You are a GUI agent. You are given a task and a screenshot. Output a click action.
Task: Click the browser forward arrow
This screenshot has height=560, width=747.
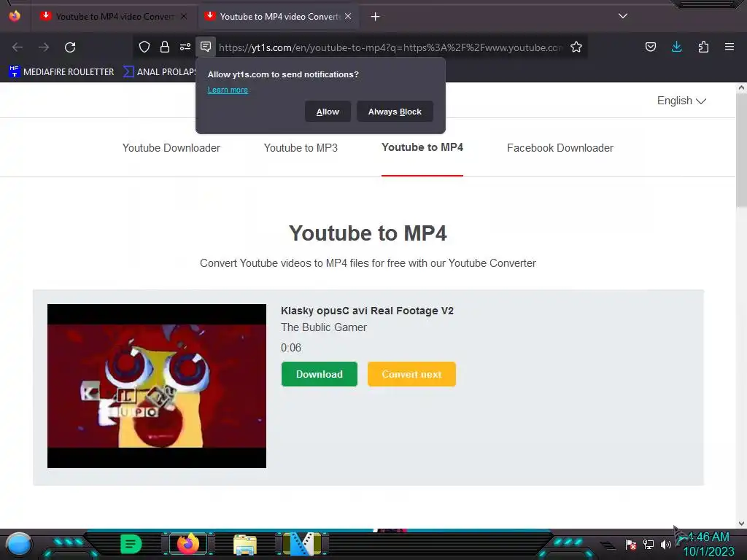click(x=44, y=47)
